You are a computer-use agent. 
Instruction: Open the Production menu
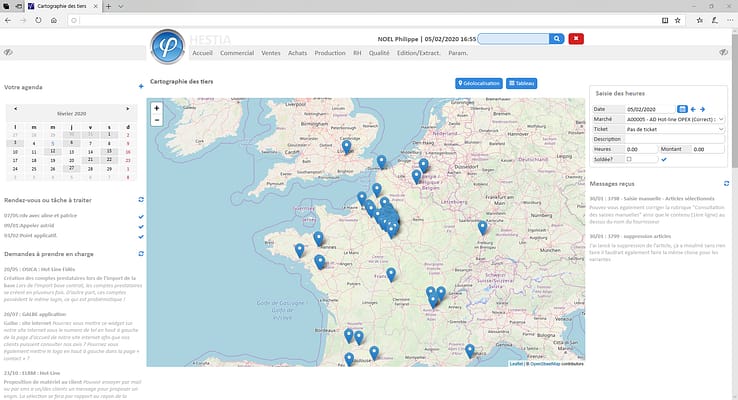tap(329, 52)
